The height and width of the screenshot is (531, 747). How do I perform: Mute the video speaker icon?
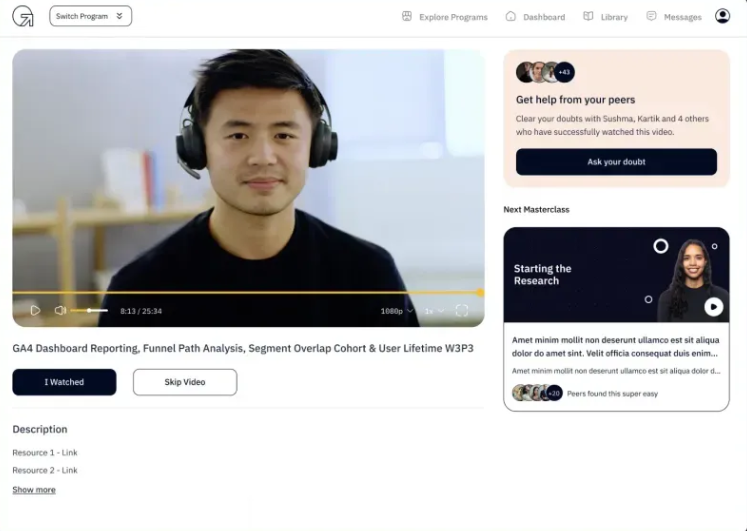point(60,311)
